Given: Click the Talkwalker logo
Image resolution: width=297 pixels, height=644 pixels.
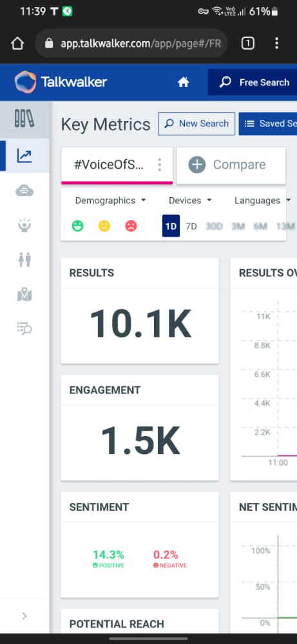Looking at the screenshot, I should click(61, 82).
